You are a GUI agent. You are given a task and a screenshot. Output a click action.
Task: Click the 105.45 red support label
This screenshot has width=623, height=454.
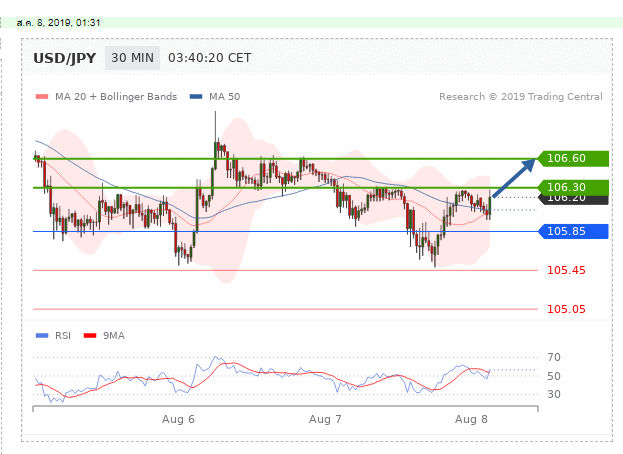pyautogui.click(x=566, y=270)
